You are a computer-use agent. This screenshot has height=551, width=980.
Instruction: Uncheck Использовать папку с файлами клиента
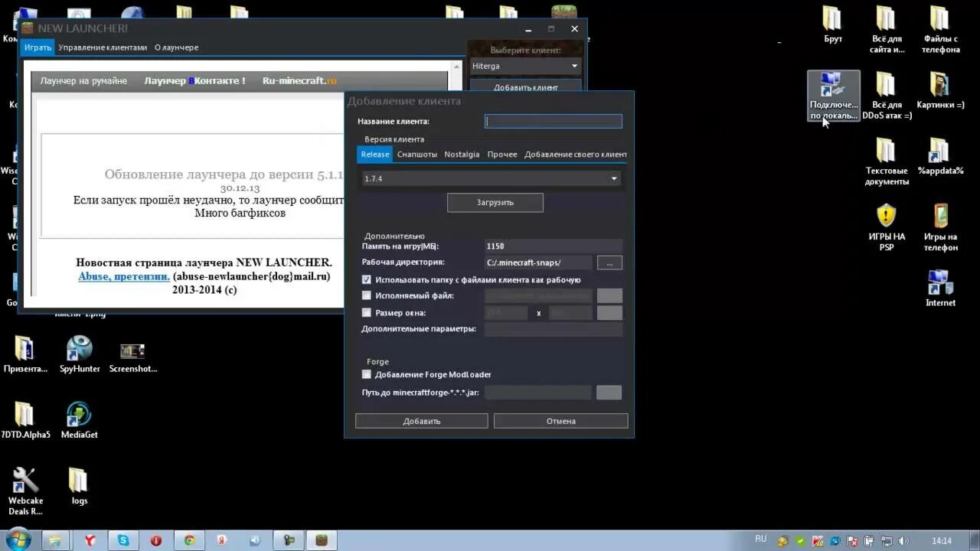tap(366, 280)
